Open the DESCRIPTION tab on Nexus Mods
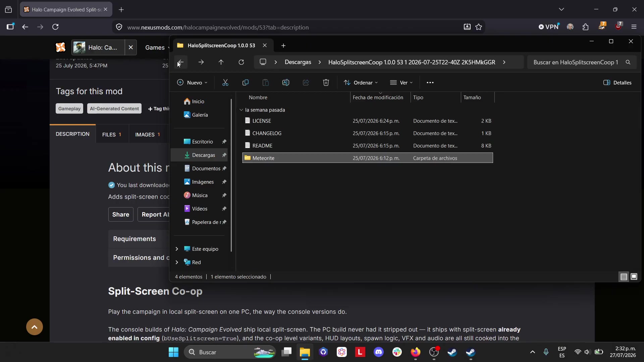Screen dimensions: 644x362 (x=72, y=134)
